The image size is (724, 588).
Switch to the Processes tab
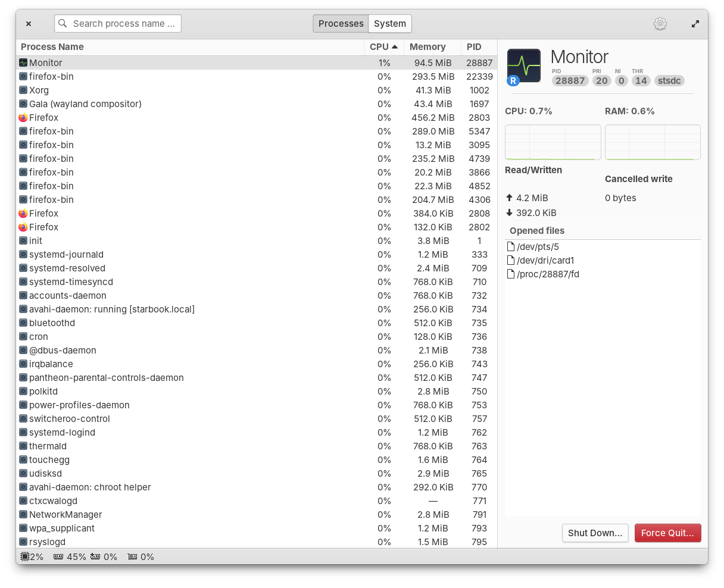340,23
